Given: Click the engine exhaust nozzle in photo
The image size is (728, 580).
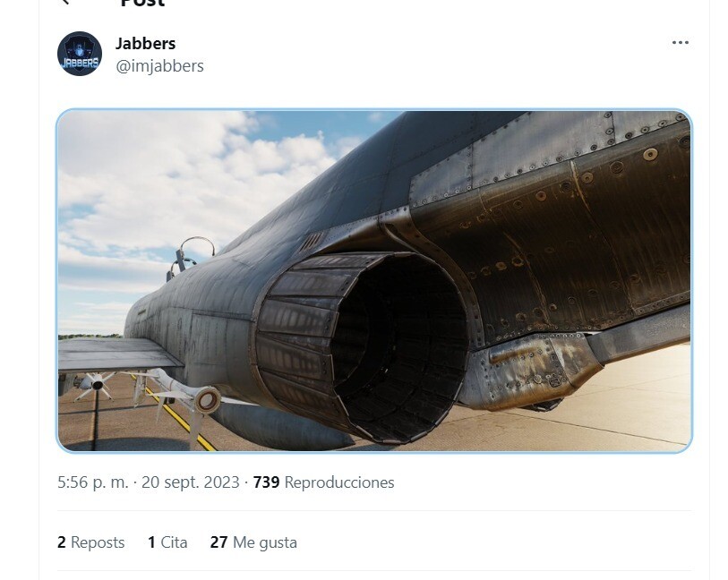Looking at the screenshot, I should (x=362, y=345).
